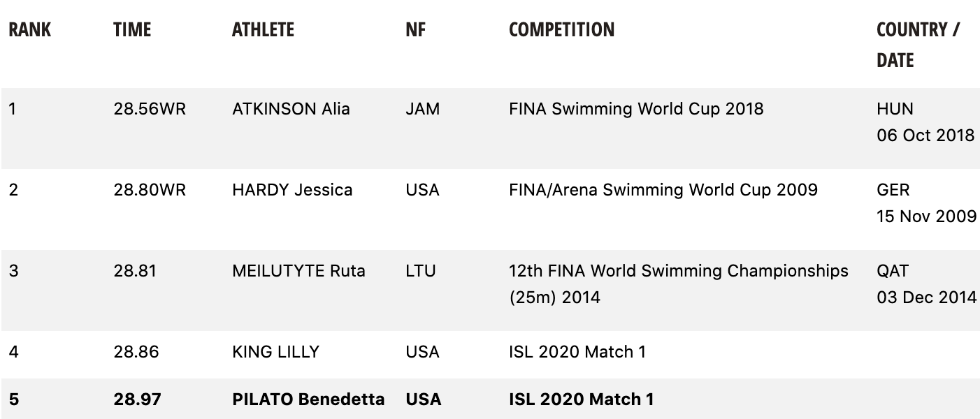The height and width of the screenshot is (419, 980).
Task: Click the COUNTRY / DATE column header
Action: pos(918,45)
